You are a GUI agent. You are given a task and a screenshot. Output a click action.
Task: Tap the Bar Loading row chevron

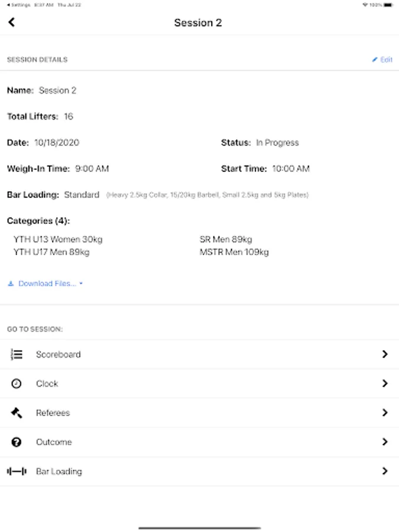point(385,472)
